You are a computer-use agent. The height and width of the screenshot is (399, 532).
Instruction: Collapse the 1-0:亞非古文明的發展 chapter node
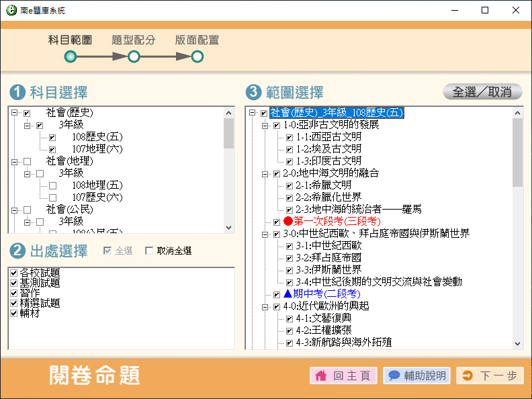pos(264,125)
